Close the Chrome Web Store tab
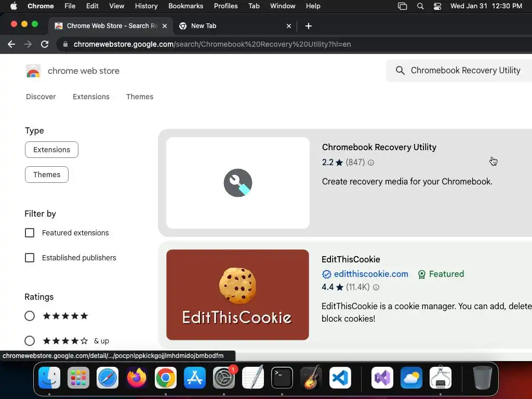Screen dimensions: 532x399 165,26
